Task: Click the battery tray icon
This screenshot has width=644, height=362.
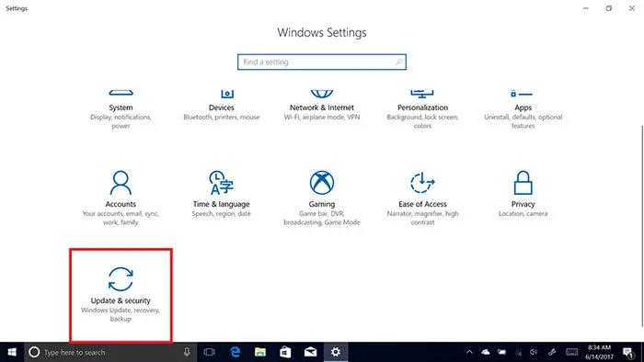Action: pyautogui.click(x=501, y=352)
